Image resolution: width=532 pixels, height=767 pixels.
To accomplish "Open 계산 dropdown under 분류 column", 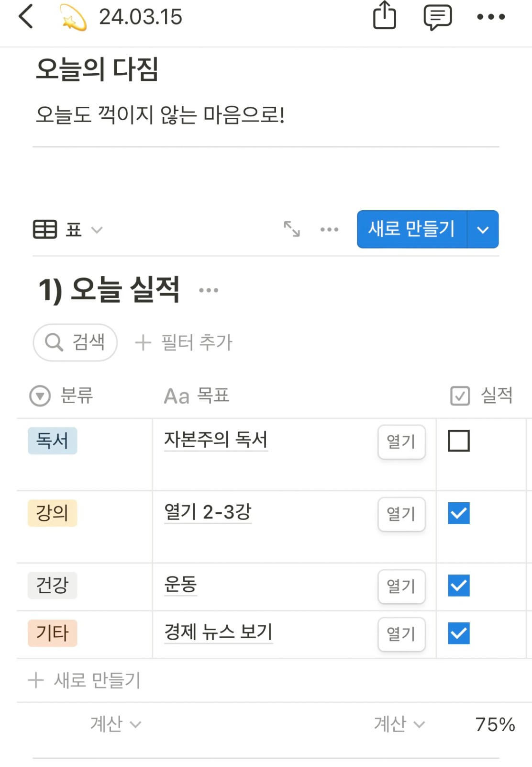I will tap(116, 724).
